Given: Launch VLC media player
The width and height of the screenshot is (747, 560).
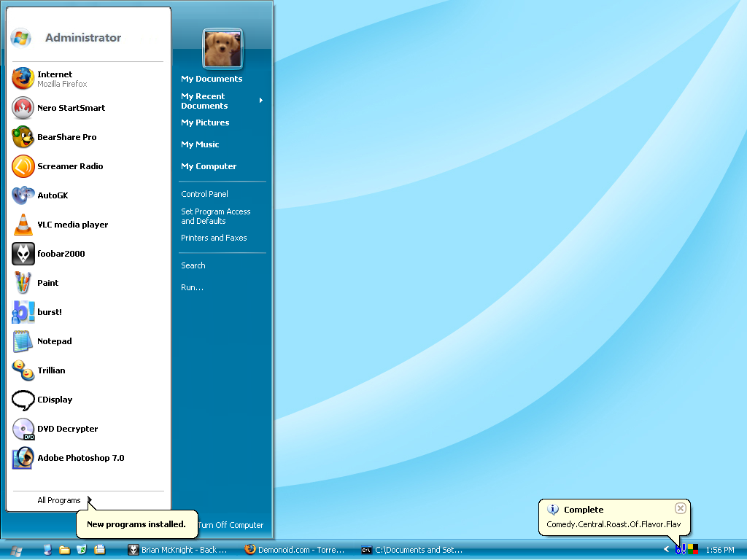Looking at the screenshot, I should click(x=88, y=225).
